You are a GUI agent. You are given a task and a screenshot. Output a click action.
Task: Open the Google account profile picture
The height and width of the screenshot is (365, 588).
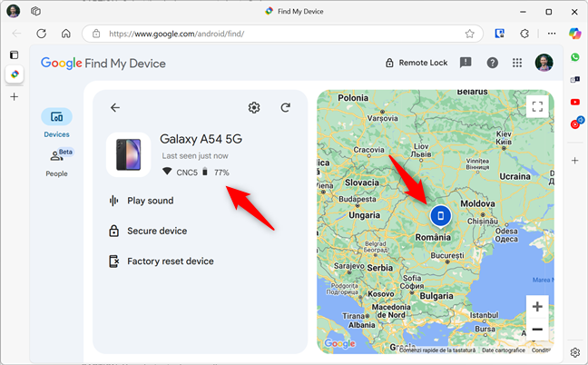[544, 63]
